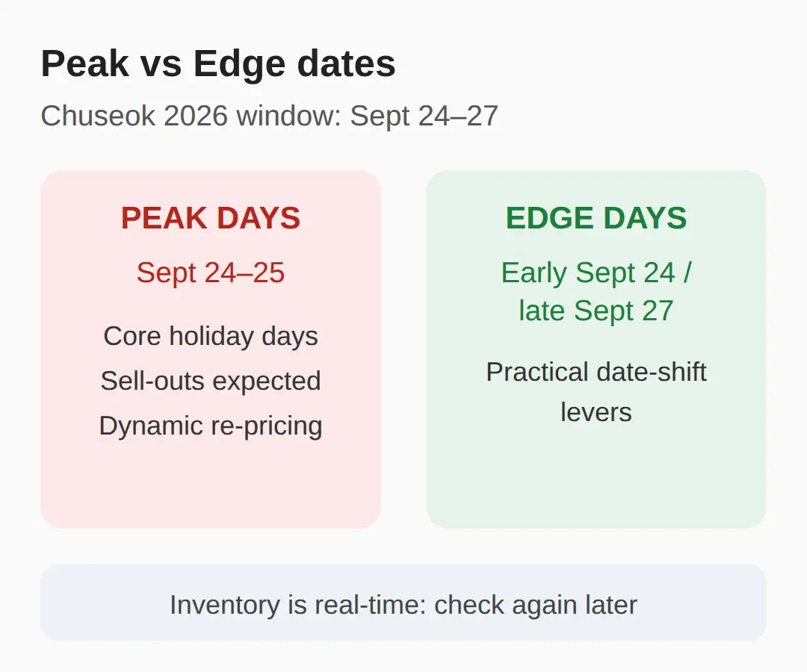Click 'Sept 24–27' in the subtitle
This screenshot has width=807, height=672.
pos(424,116)
